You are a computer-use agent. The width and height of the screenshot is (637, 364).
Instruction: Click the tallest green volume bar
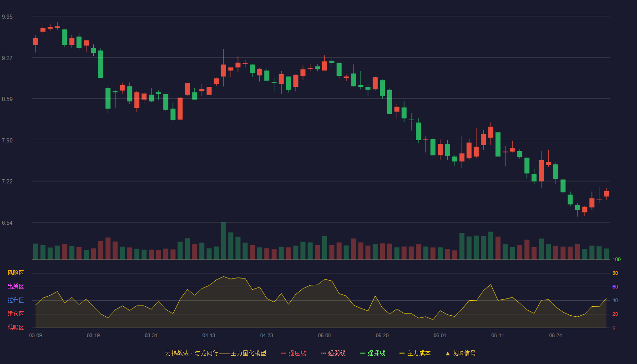tap(223, 241)
